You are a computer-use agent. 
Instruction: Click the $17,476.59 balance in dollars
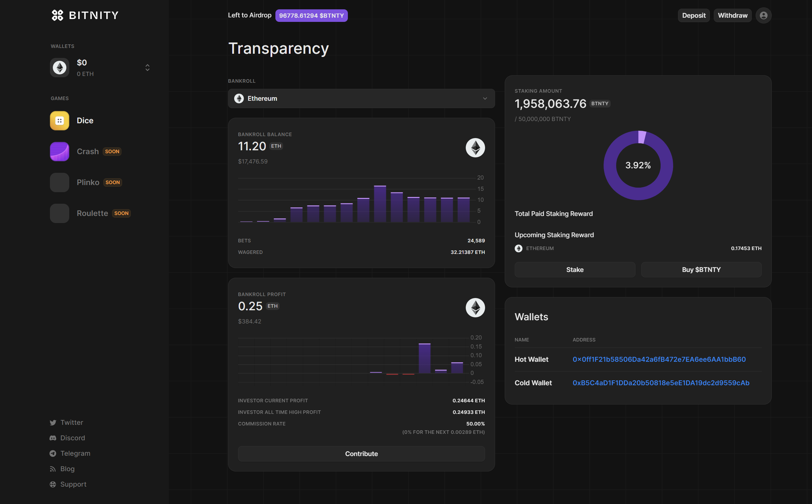coord(253,162)
